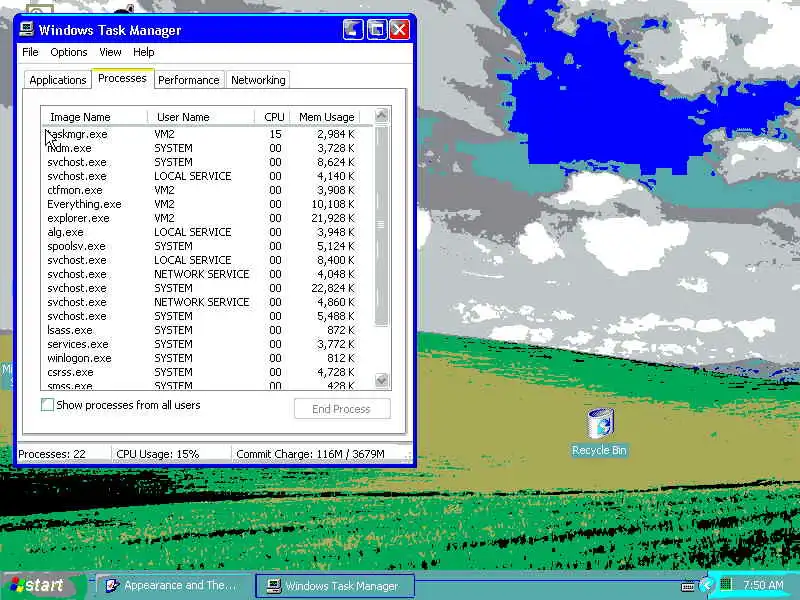Open the Options menu
This screenshot has width=800, height=600.
(68, 52)
